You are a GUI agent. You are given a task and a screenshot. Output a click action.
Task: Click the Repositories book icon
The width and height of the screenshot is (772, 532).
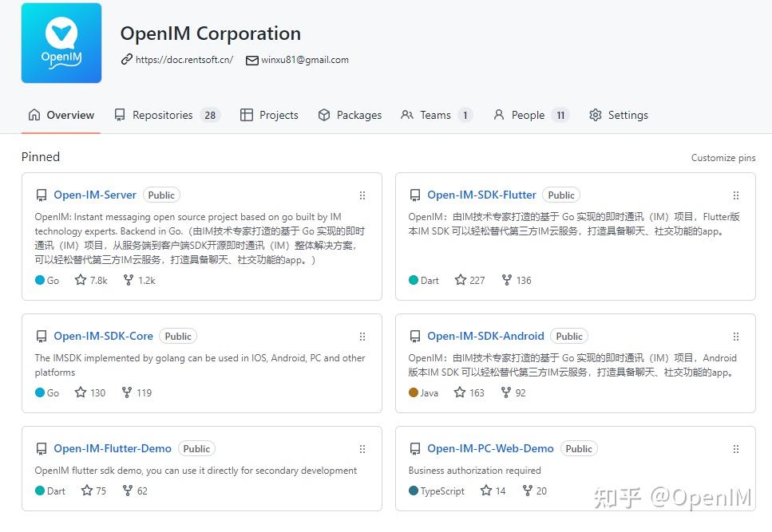pyautogui.click(x=118, y=115)
